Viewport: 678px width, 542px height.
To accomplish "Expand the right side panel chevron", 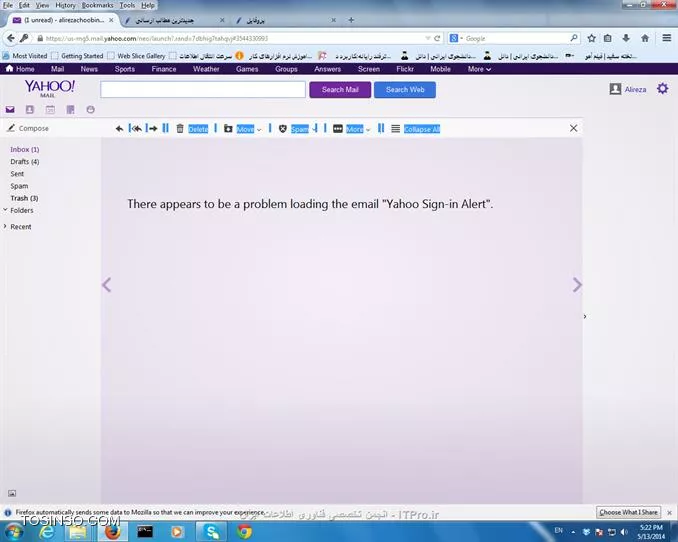I will pyautogui.click(x=585, y=317).
